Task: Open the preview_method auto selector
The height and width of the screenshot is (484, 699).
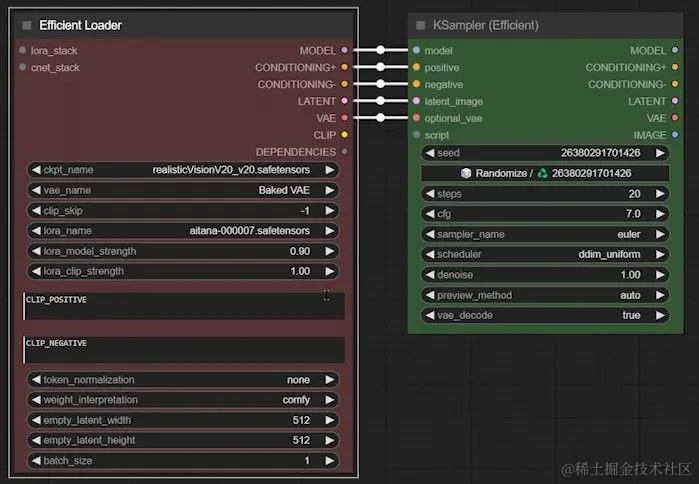Action: coord(545,295)
